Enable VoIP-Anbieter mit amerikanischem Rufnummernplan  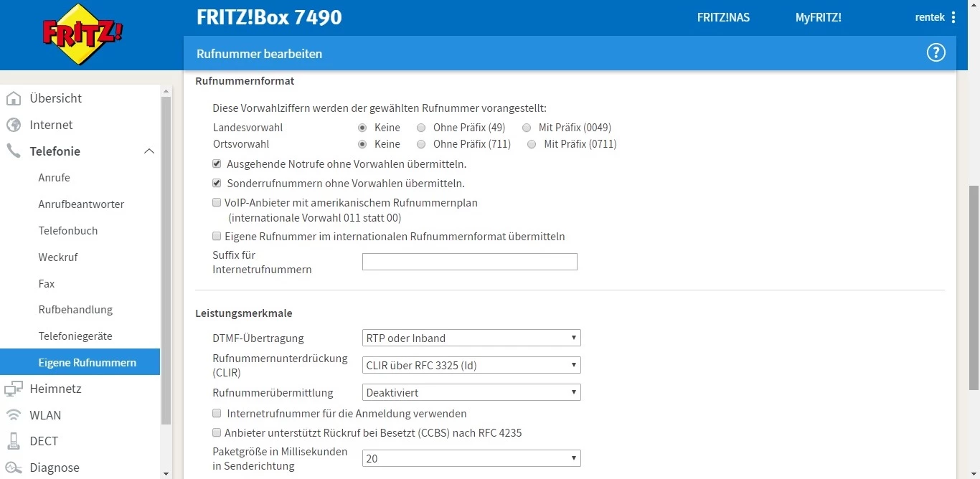pyautogui.click(x=217, y=203)
